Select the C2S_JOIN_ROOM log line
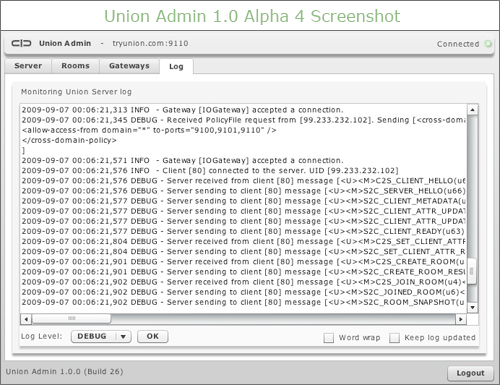 243,282
